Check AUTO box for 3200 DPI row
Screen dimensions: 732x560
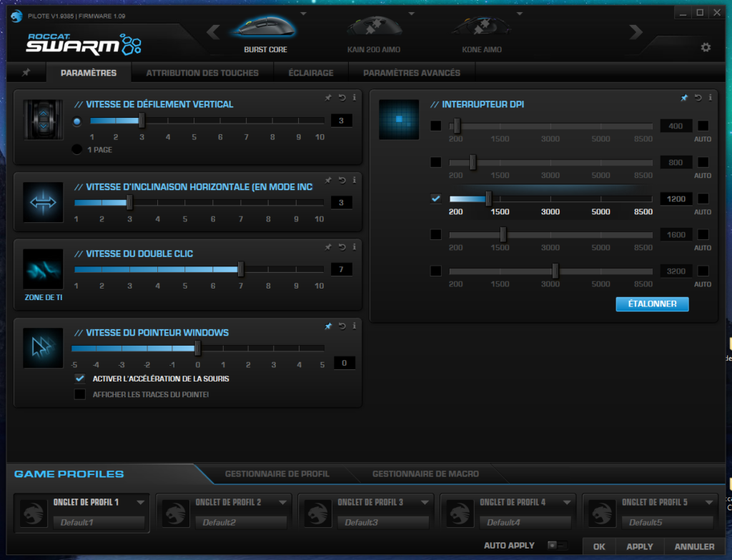pos(703,271)
